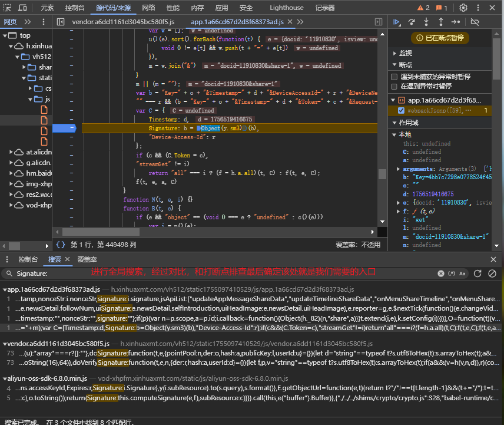Toggle the debugger sidebar icon
The image size is (504, 425).
tap(379, 22)
